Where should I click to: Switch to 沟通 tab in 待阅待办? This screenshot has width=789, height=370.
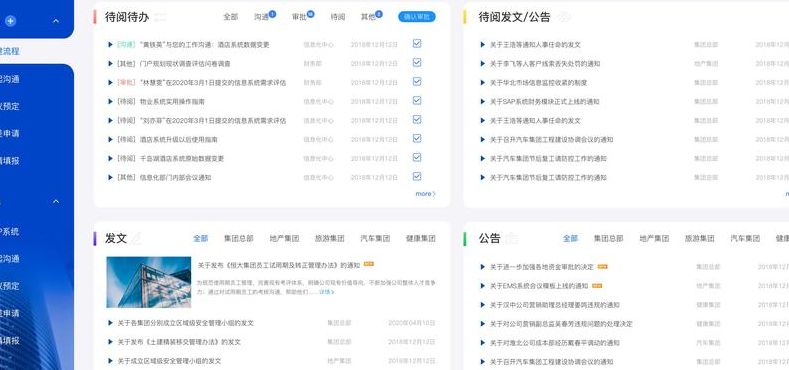(x=261, y=17)
